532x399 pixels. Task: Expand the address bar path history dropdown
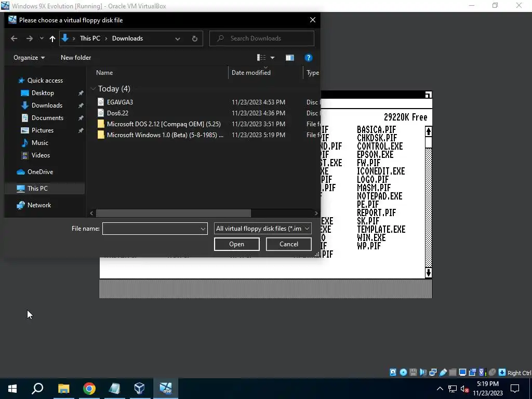pos(178,38)
